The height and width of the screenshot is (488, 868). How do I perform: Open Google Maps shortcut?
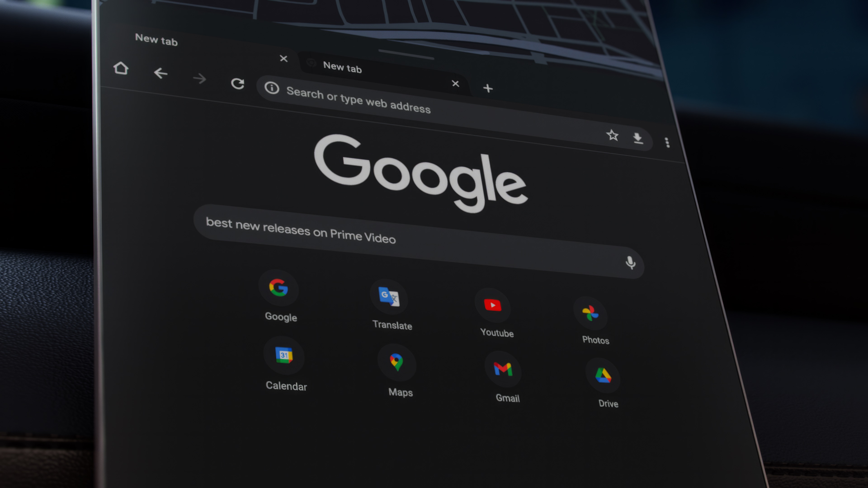click(396, 363)
